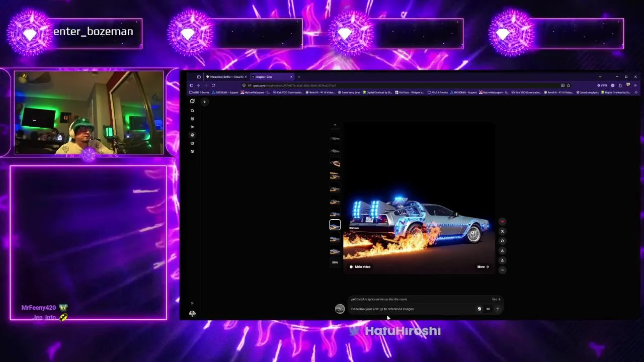Open Search in Grok sidebar
The image size is (644, 362).
[x=192, y=111]
